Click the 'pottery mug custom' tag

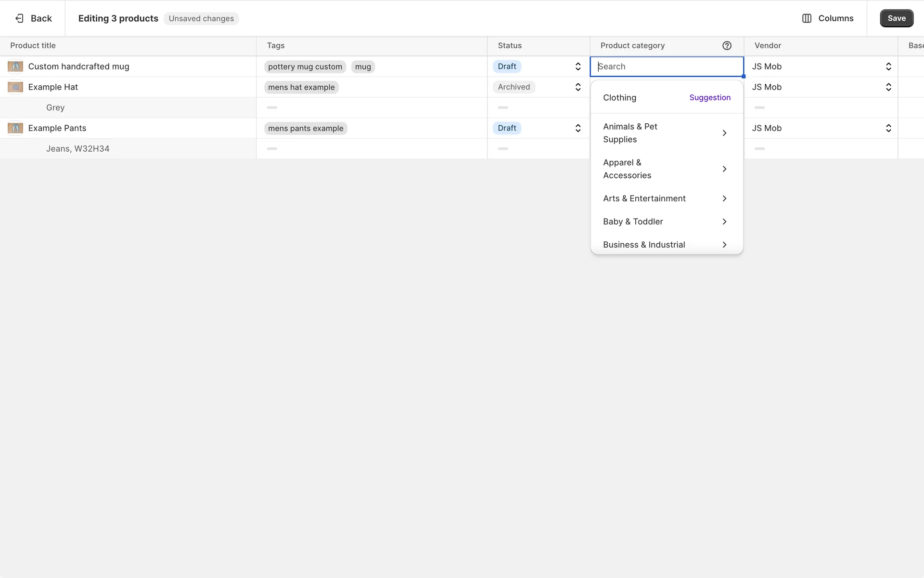[x=305, y=67]
